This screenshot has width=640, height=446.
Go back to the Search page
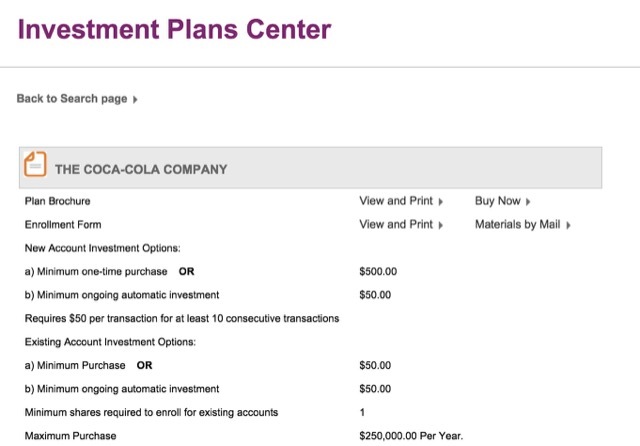click(72, 99)
